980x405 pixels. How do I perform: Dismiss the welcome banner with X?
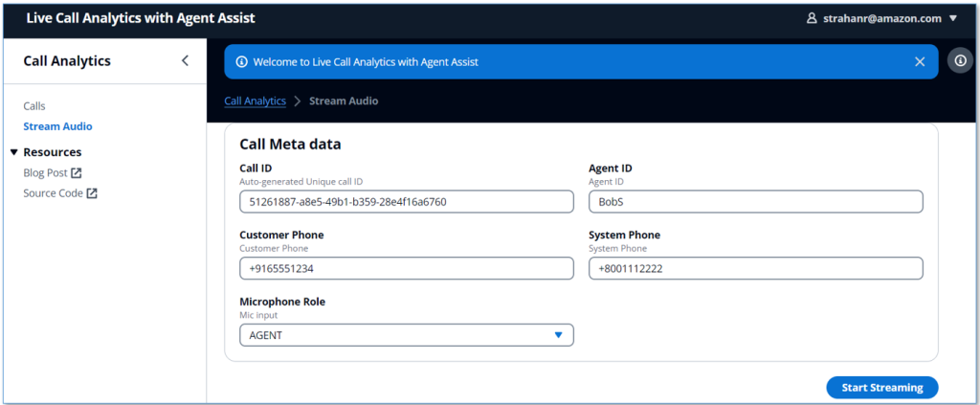pyautogui.click(x=920, y=62)
